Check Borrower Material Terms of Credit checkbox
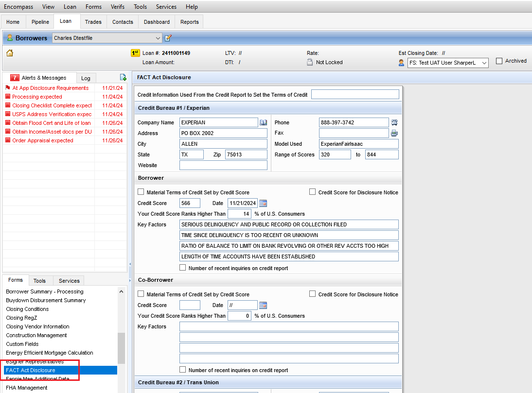The image size is (532, 393). [141, 192]
